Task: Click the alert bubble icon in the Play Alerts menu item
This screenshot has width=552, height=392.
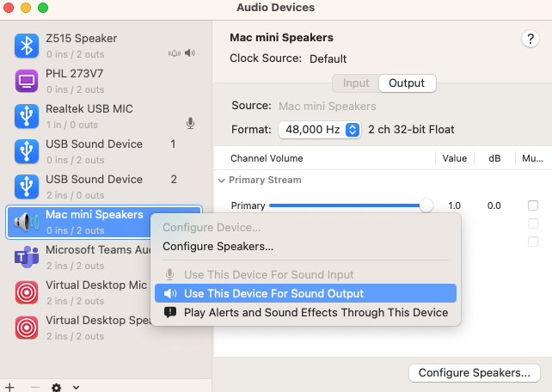Action: pos(170,312)
